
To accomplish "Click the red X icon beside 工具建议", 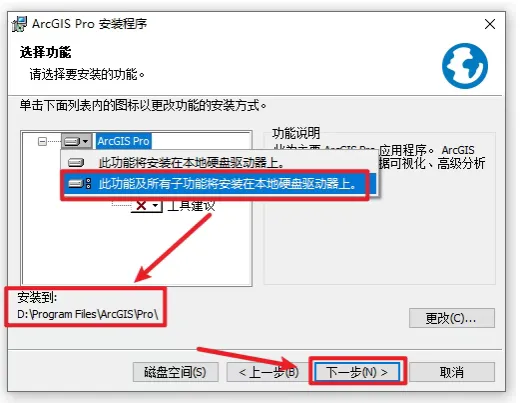I will (141, 205).
